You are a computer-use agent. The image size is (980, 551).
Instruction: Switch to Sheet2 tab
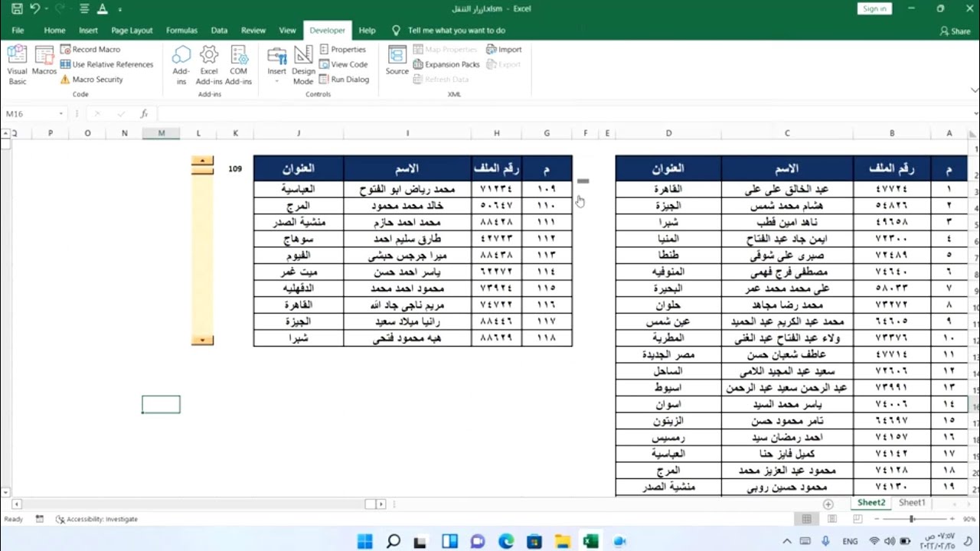click(x=871, y=503)
